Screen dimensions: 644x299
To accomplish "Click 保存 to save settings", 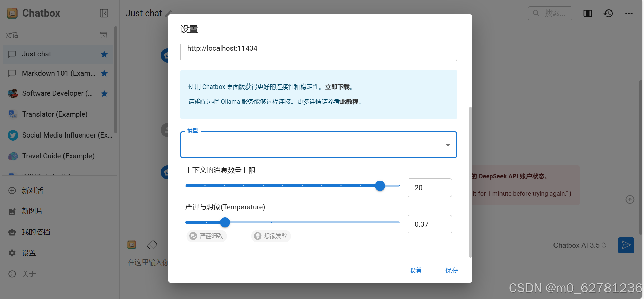I will (x=452, y=270).
